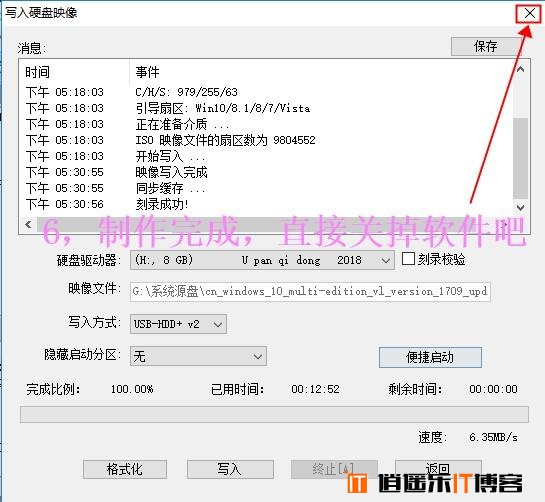The image size is (545, 502).
Task: Enable the 刻录校验 checkbox
Action: (x=408, y=259)
